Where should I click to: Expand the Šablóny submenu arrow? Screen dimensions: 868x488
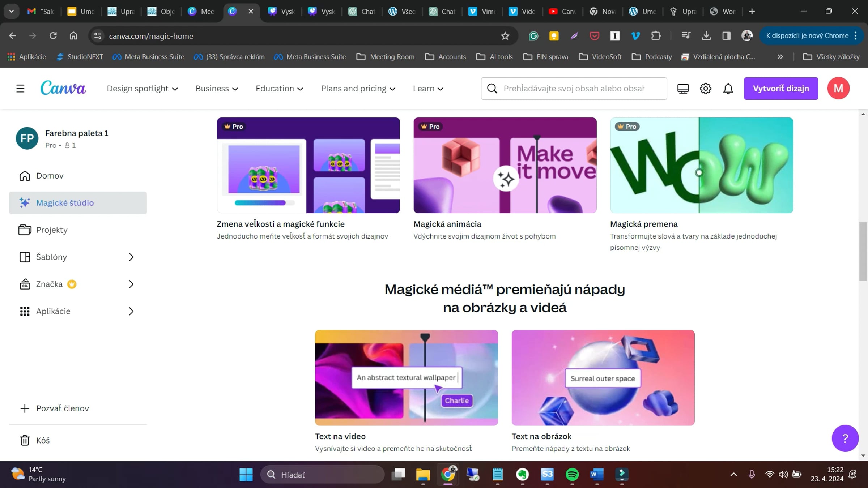pyautogui.click(x=131, y=257)
